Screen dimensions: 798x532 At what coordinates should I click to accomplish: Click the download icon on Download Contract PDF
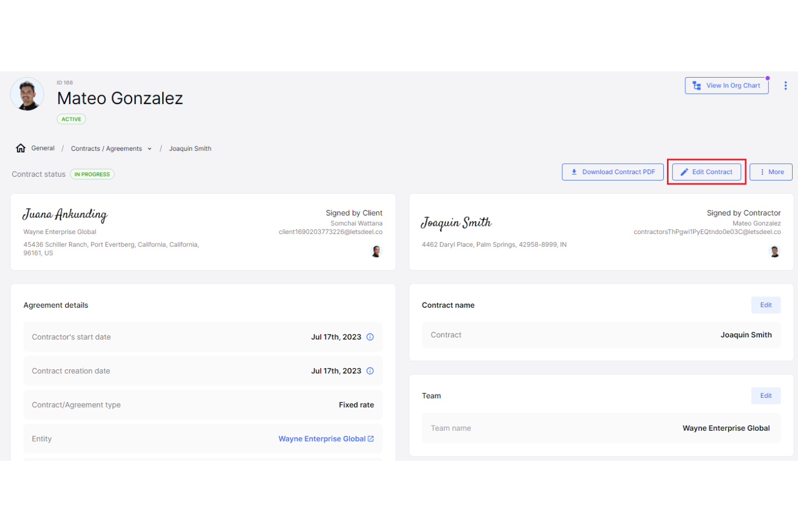[574, 171]
